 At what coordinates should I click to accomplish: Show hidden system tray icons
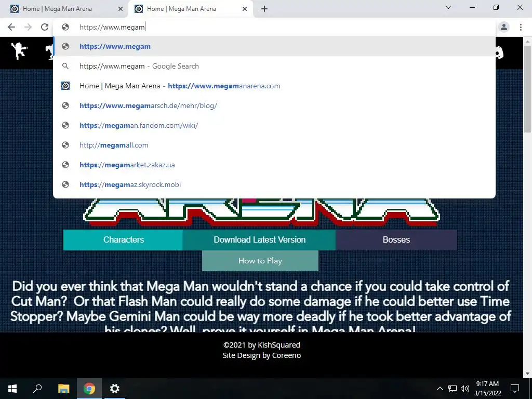[440, 389]
